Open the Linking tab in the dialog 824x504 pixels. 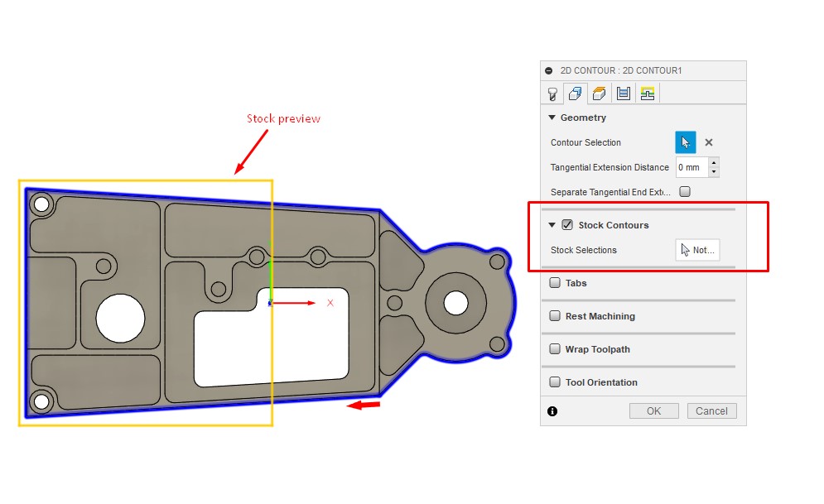646,94
